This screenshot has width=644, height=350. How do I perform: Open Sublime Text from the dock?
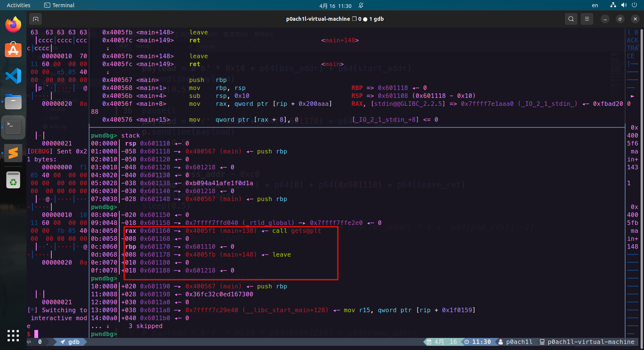point(13,153)
